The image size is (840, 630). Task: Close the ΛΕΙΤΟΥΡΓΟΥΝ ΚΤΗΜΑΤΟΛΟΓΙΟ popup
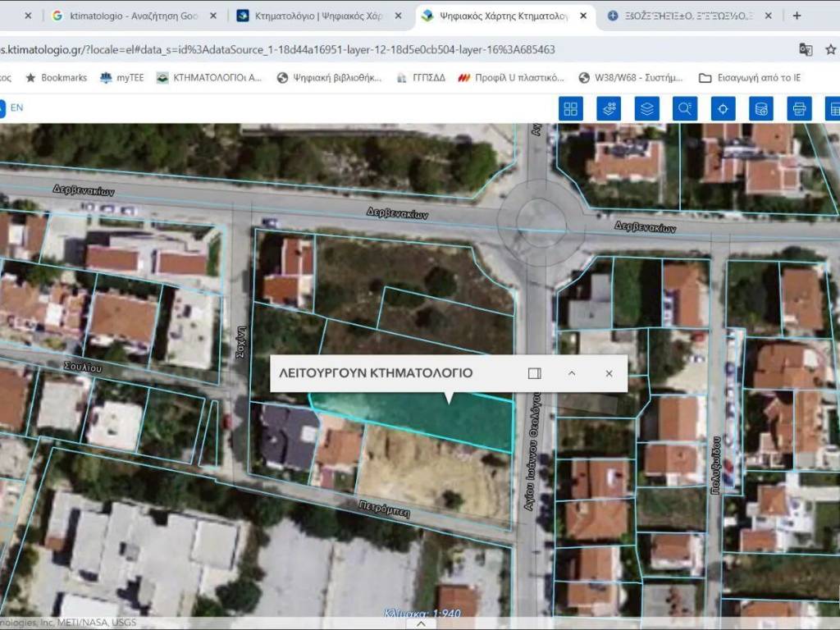click(x=609, y=373)
